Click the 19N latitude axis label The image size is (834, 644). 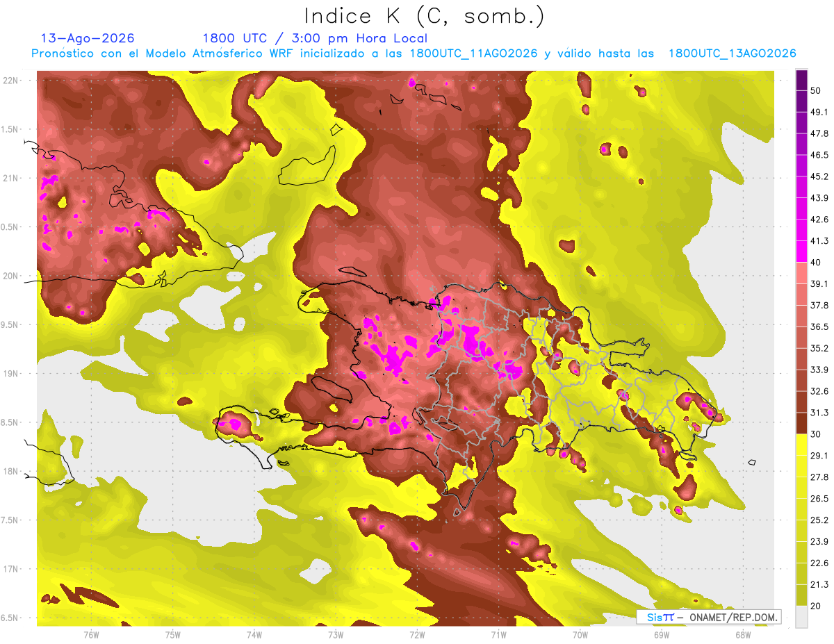[x=10, y=373]
